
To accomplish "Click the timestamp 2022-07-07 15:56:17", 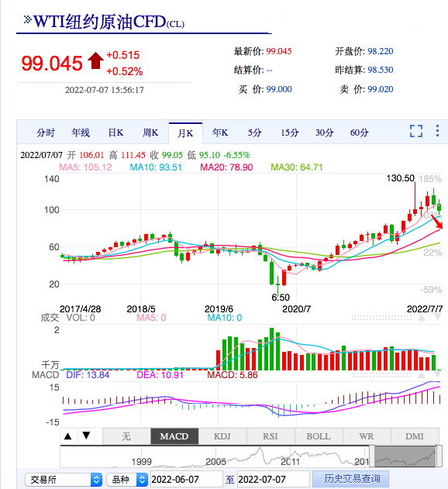I will (104, 90).
